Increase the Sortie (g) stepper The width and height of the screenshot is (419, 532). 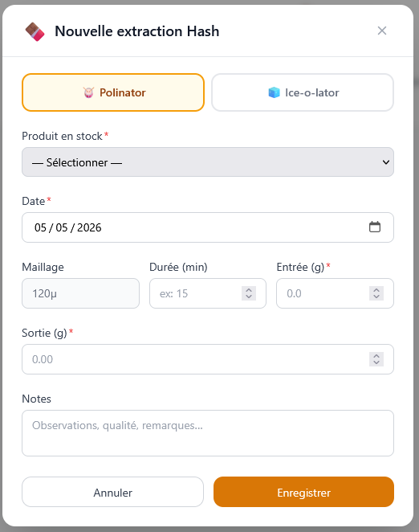[x=376, y=356]
